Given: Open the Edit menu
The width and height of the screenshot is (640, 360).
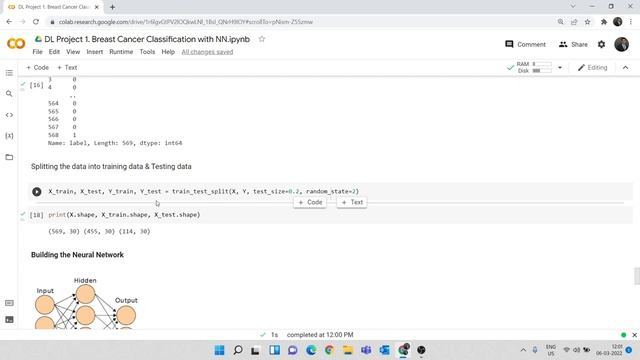Looking at the screenshot, I should pos(54,52).
